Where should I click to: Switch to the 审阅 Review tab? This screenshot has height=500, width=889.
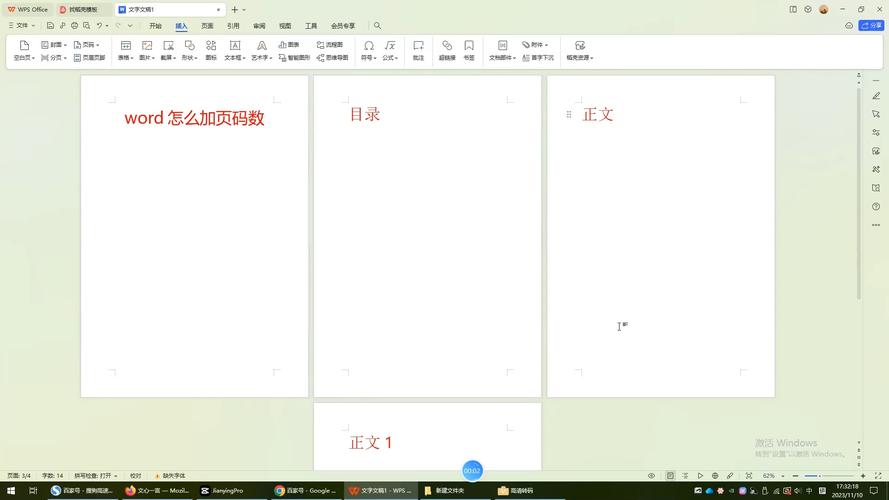(259, 26)
